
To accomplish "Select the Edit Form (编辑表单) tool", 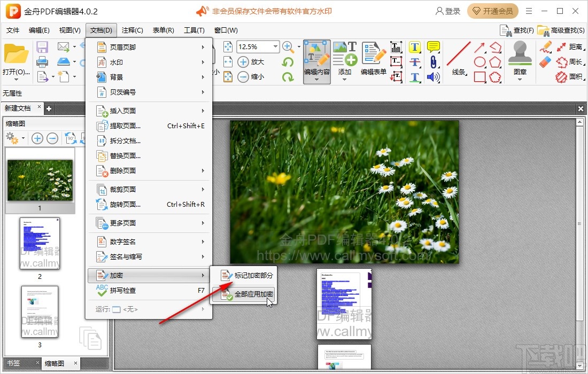I will [374, 58].
